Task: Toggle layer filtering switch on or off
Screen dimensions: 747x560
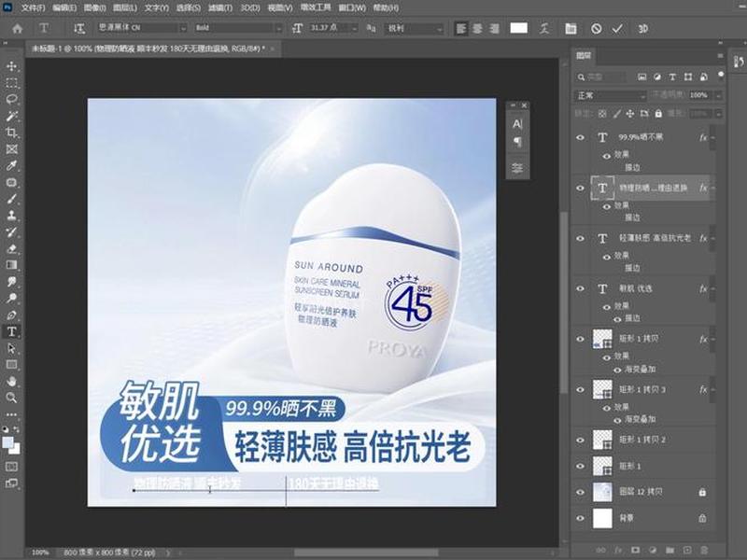Action: tap(721, 75)
